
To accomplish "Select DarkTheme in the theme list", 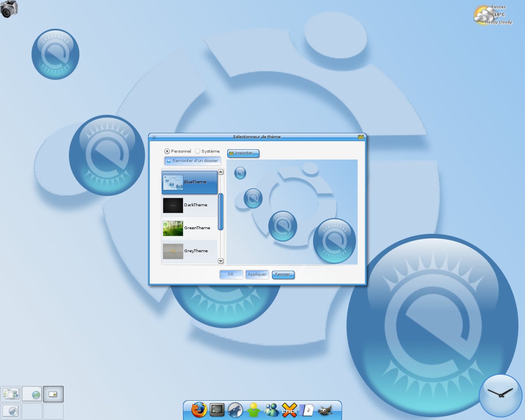I will [189, 205].
